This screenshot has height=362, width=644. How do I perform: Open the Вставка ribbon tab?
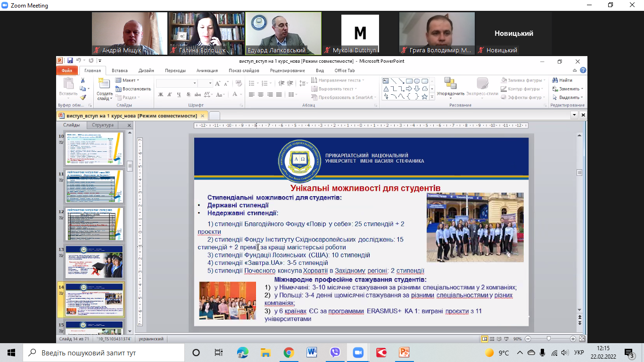tap(120, 71)
